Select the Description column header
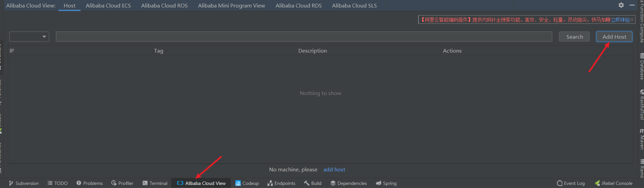The image size is (644, 188). point(312,51)
